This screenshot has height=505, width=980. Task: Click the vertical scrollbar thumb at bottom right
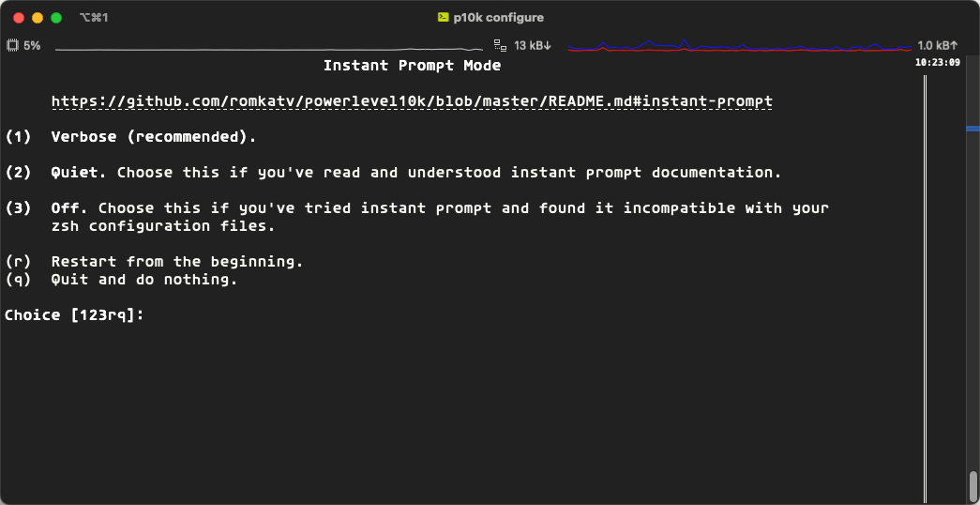click(x=973, y=486)
